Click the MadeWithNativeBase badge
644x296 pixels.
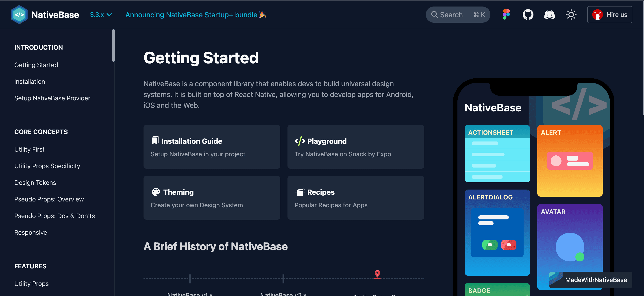590,280
